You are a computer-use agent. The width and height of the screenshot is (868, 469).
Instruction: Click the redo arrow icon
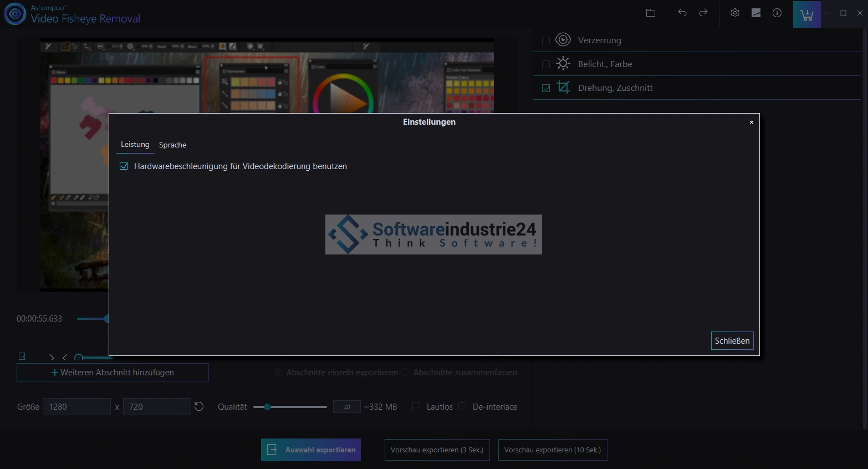point(703,13)
